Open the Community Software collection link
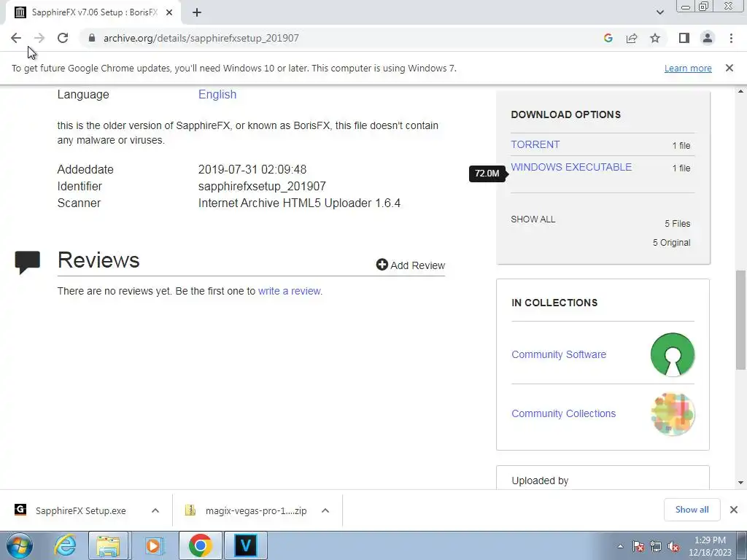Screen dimensions: 747x560 [558, 354]
